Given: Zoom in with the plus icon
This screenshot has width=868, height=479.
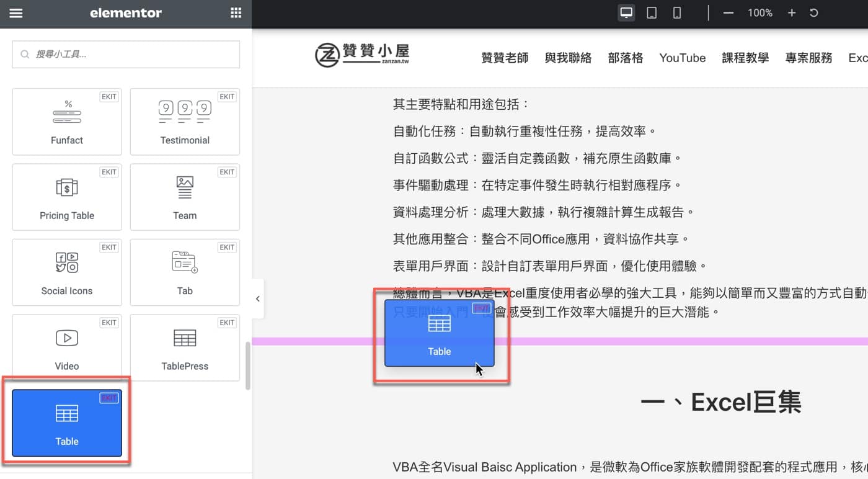Looking at the screenshot, I should pyautogui.click(x=792, y=13).
